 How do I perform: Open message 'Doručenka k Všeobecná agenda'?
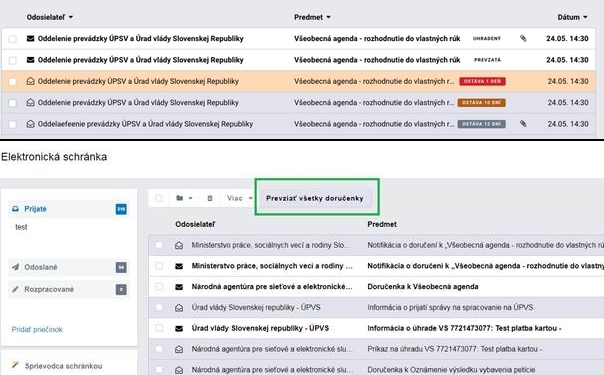point(423,287)
